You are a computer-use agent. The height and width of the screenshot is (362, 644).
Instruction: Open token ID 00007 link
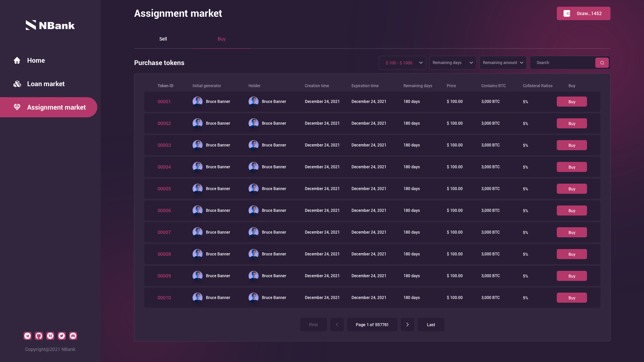point(164,232)
